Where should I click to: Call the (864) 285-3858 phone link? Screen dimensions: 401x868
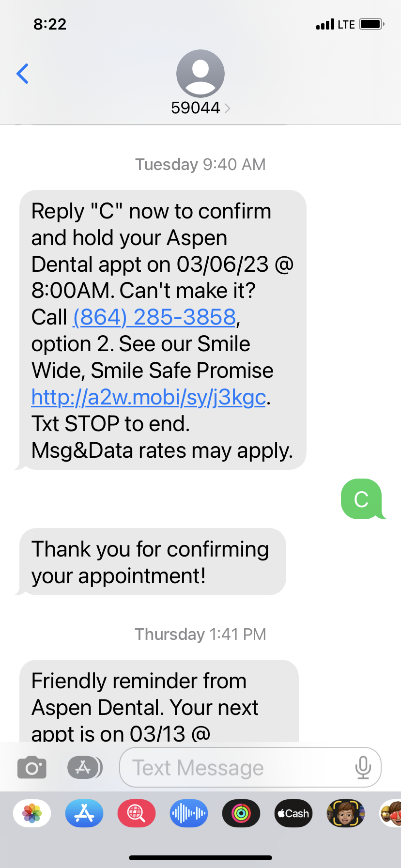pyautogui.click(x=154, y=317)
